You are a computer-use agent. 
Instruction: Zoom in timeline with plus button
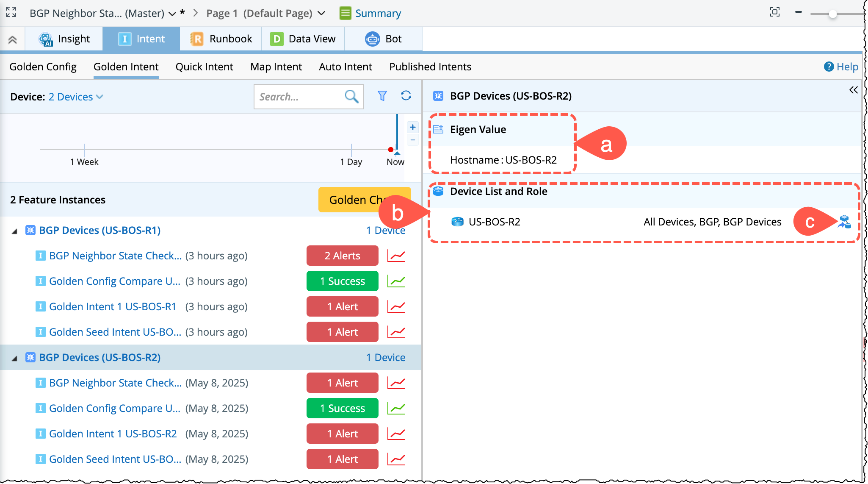point(412,127)
